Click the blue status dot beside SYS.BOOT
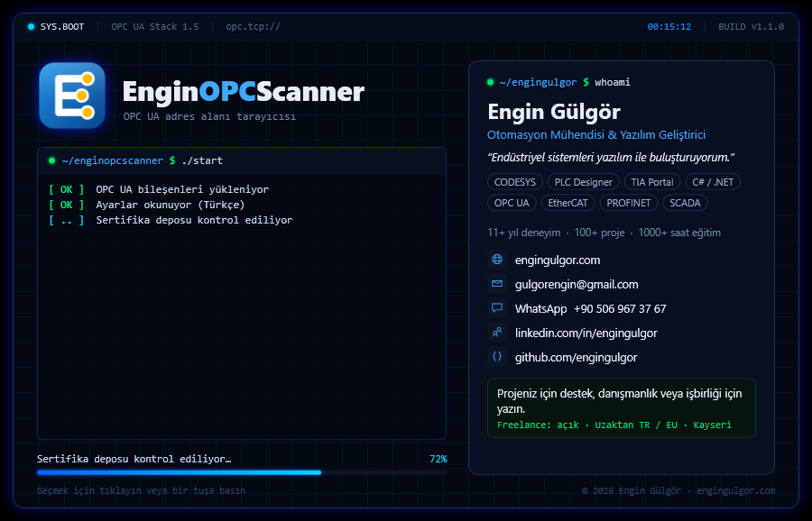 click(x=31, y=26)
